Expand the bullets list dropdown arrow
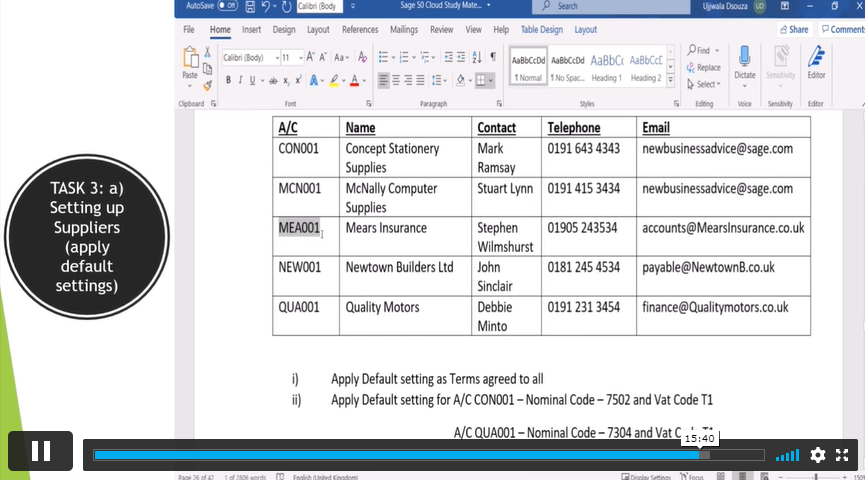Screen dimensions: 865x480 tap(393, 57)
